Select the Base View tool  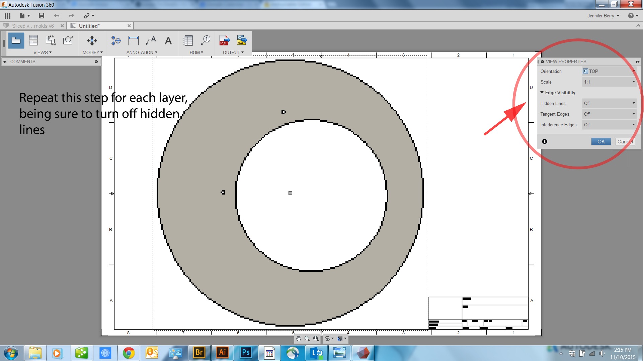[16, 41]
